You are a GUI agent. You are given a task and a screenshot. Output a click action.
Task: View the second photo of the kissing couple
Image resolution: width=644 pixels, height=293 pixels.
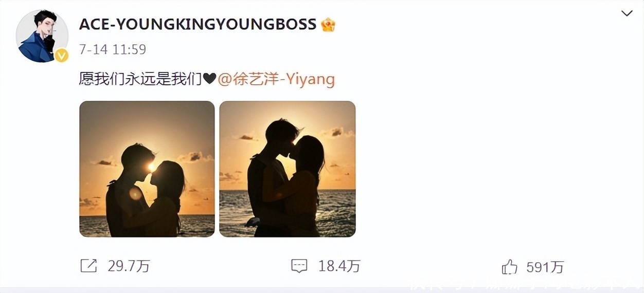(288, 169)
